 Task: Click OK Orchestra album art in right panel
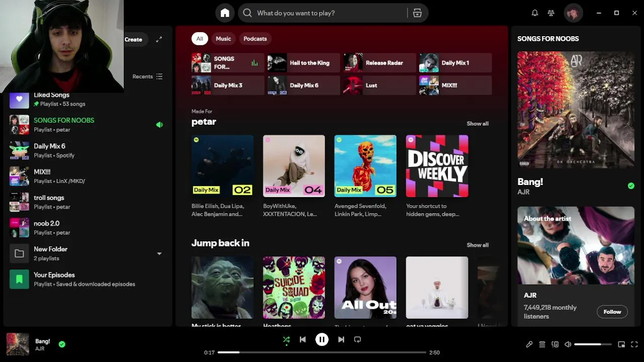pyautogui.click(x=576, y=110)
